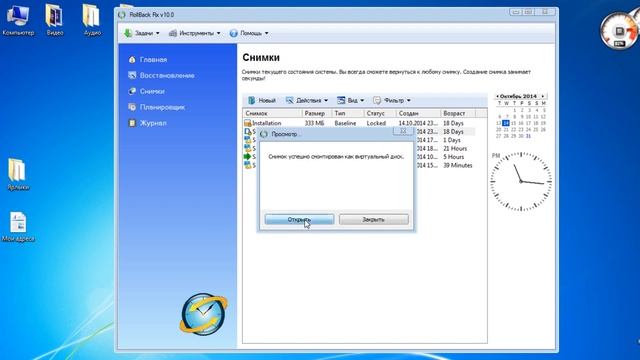Open the Аудио desktop folder
Screen dimensions: 640x360
tap(92, 20)
